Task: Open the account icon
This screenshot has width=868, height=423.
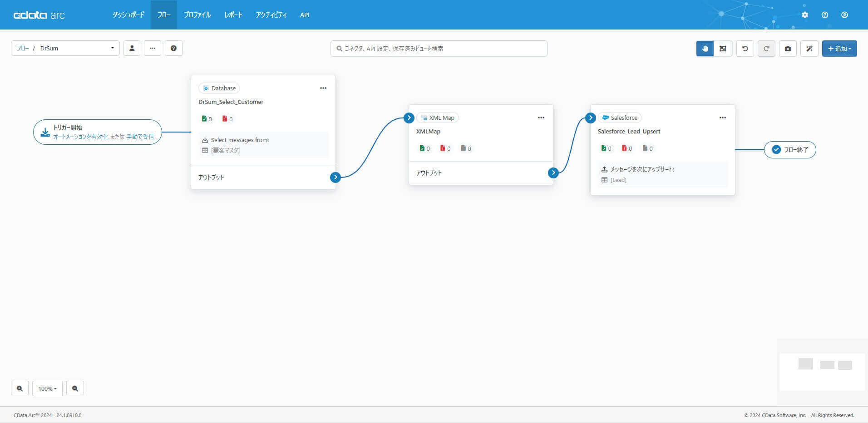Action: (x=844, y=15)
